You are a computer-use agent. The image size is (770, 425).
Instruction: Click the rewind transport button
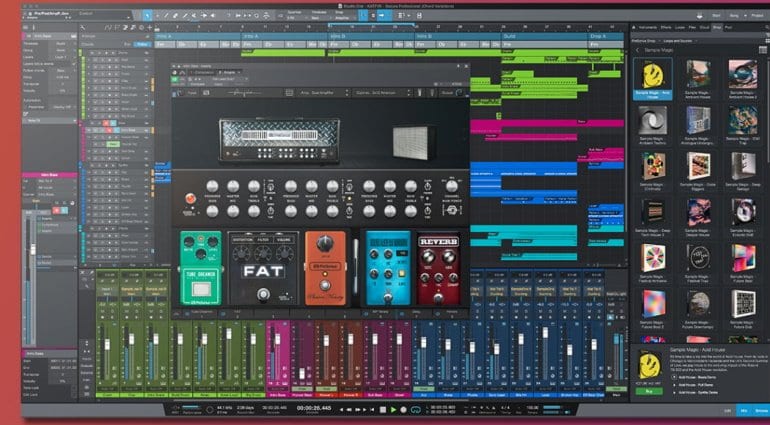click(x=350, y=409)
